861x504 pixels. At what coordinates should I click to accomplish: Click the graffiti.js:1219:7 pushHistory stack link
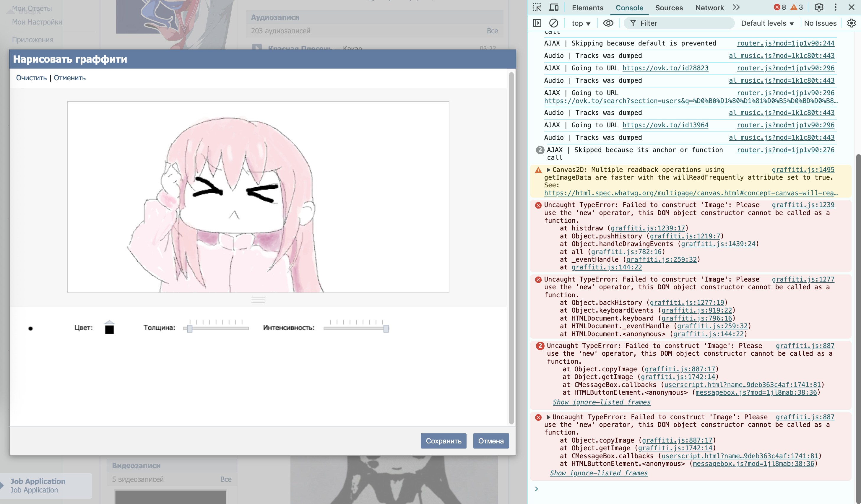click(685, 236)
